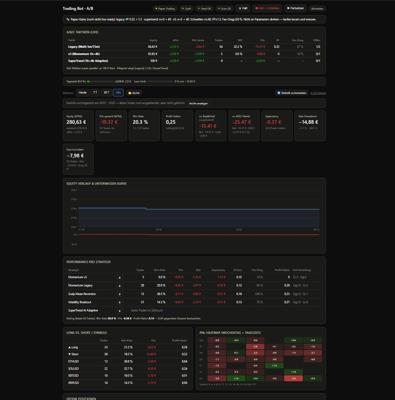The image size is (395, 400).
Task: Click the Momentum v2 strategy name
Action: [x=78, y=277]
